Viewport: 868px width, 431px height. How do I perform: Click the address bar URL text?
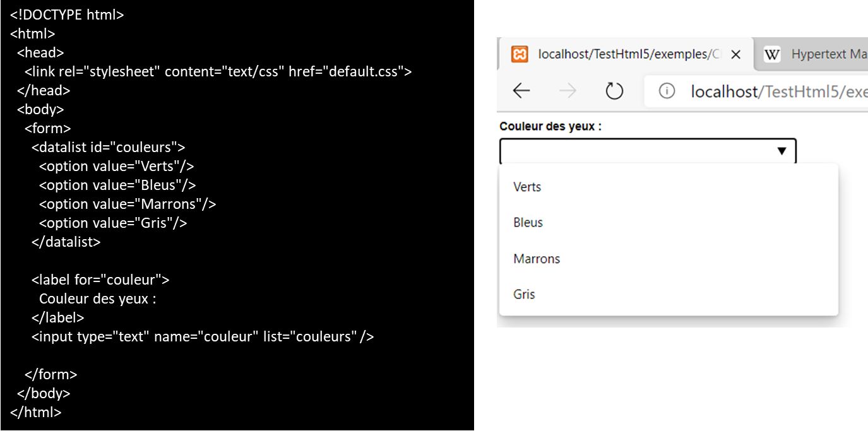pyautogui.click(x=779, y=92)
